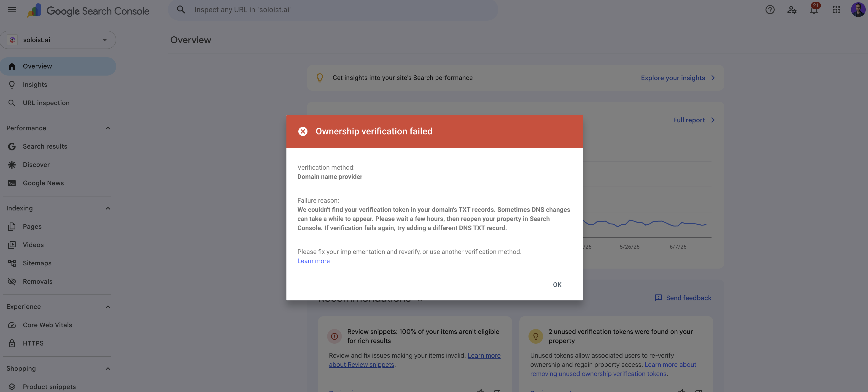Click the Search results Google G icon
The height and width of the screenshot is (392, 868).
click(12, 146)
